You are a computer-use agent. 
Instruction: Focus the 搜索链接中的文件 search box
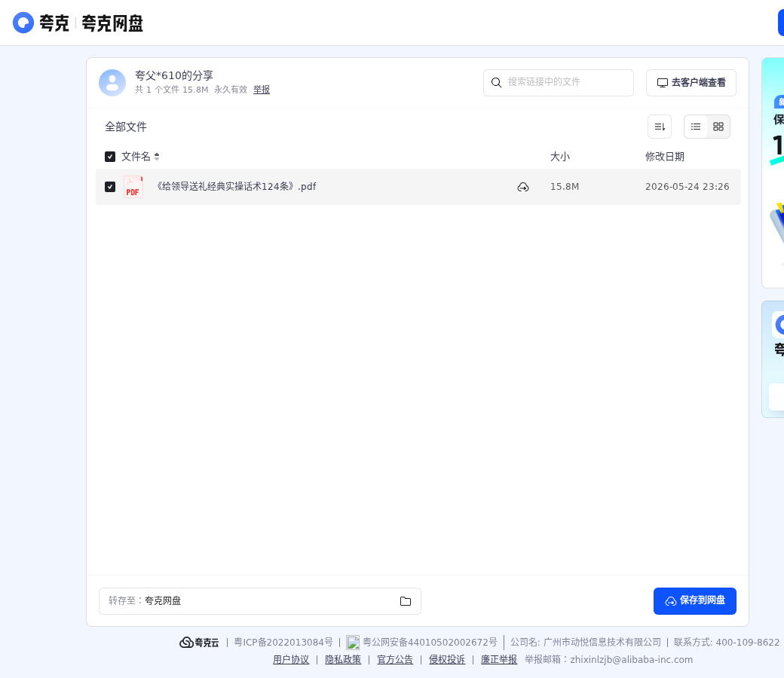[x=558, y=82]
